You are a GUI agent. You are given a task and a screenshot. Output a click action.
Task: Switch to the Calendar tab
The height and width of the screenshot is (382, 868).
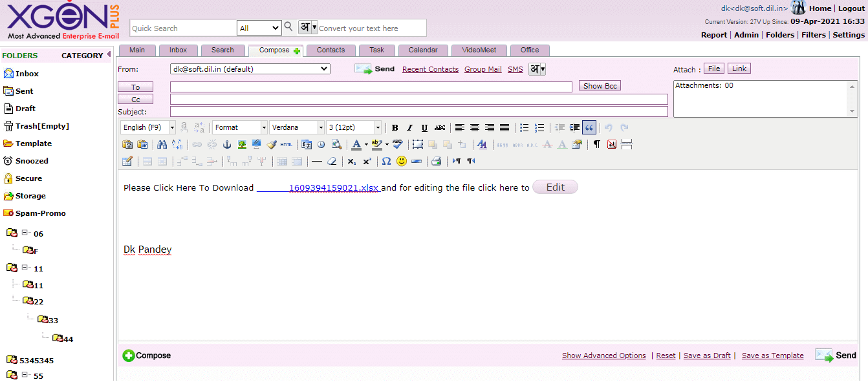(423, 50)
